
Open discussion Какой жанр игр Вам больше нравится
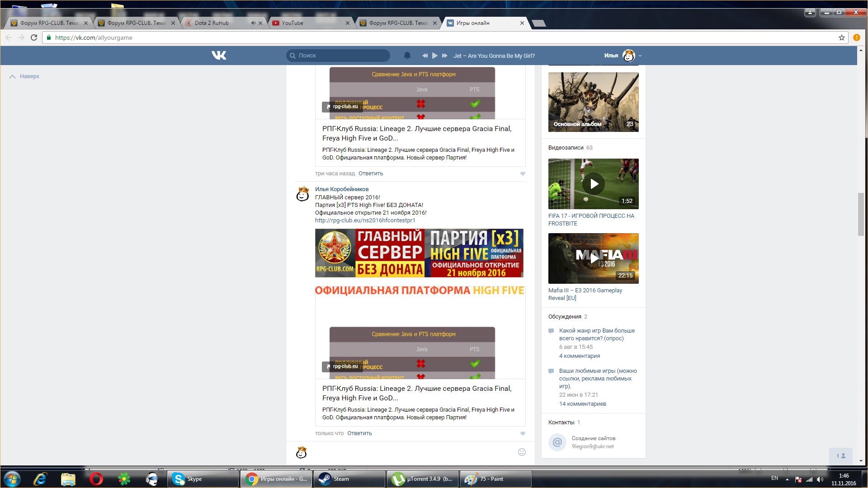[597, 334]
